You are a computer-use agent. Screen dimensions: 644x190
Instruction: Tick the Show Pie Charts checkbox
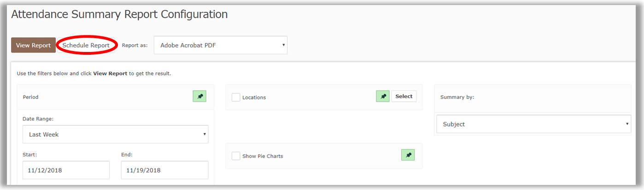[x=236, y=156]
